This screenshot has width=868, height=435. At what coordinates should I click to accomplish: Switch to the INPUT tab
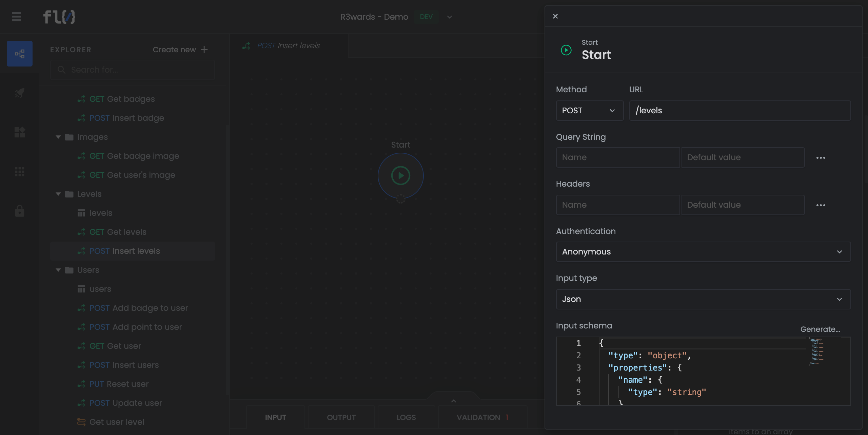(x=276, y=417)
